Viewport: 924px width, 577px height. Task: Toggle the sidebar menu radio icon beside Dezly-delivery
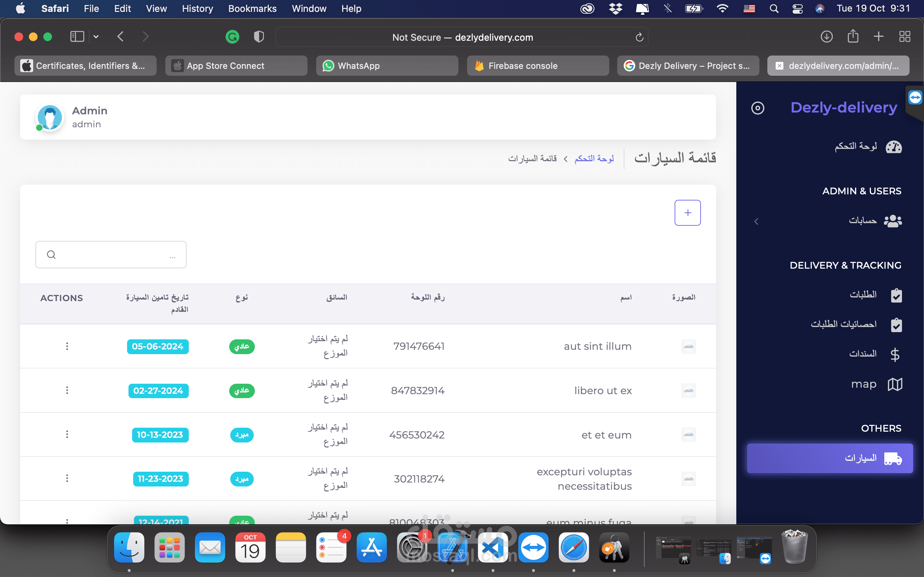tap(758, 108)
